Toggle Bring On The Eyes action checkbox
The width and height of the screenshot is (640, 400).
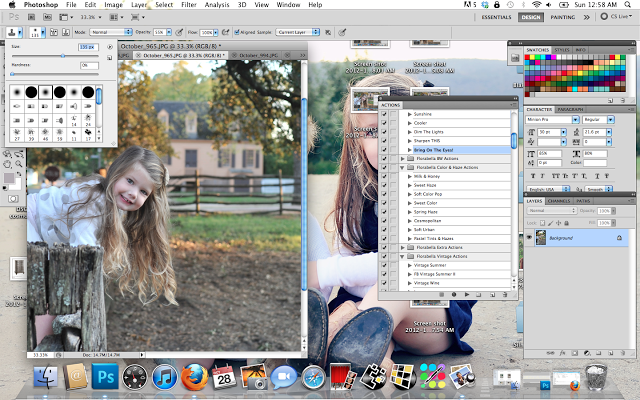coord(384,150)
